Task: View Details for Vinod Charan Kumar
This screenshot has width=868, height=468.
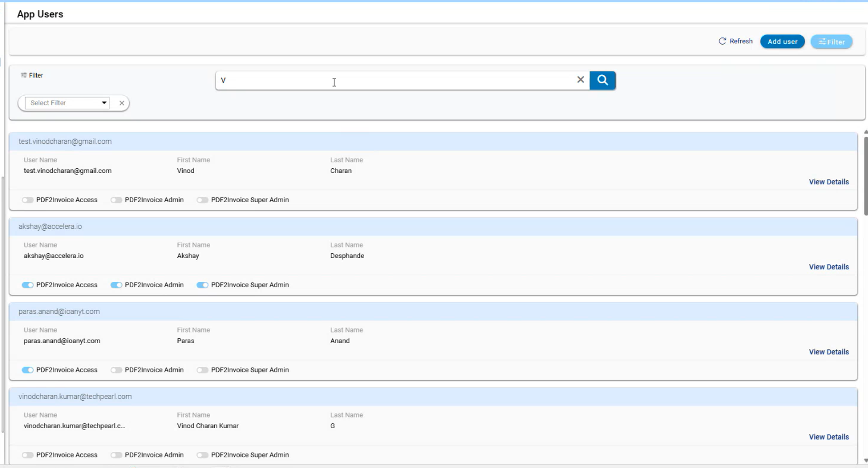Action: pos(828,437)
